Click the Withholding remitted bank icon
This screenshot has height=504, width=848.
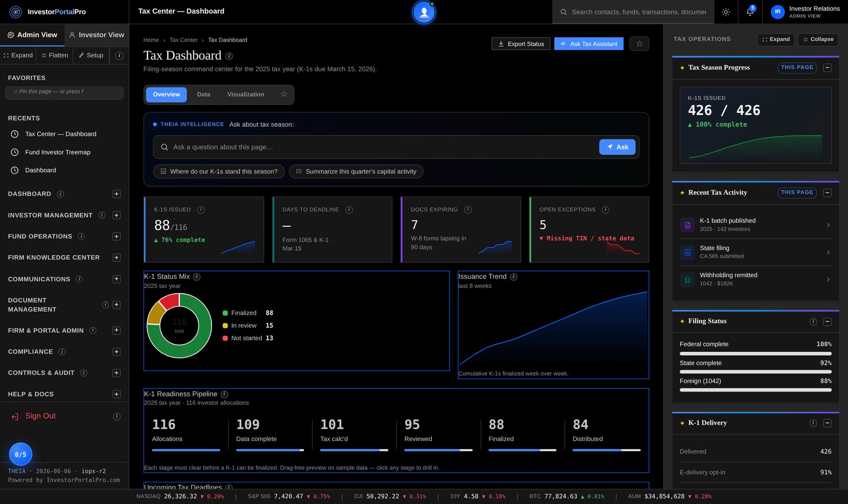tap(688, 280)
